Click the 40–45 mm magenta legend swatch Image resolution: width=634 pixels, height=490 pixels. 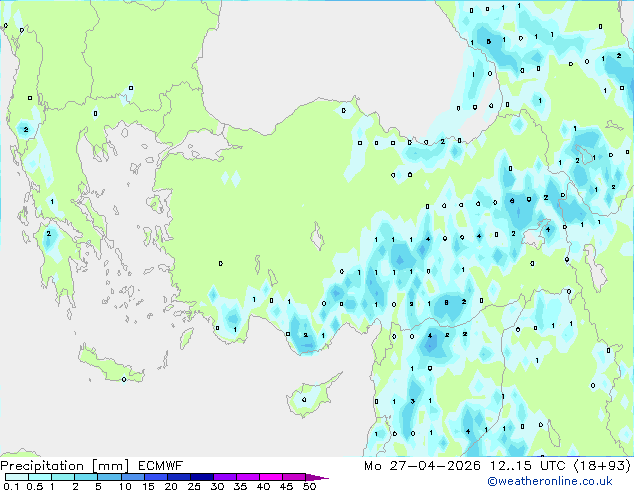tap(271, 477)
